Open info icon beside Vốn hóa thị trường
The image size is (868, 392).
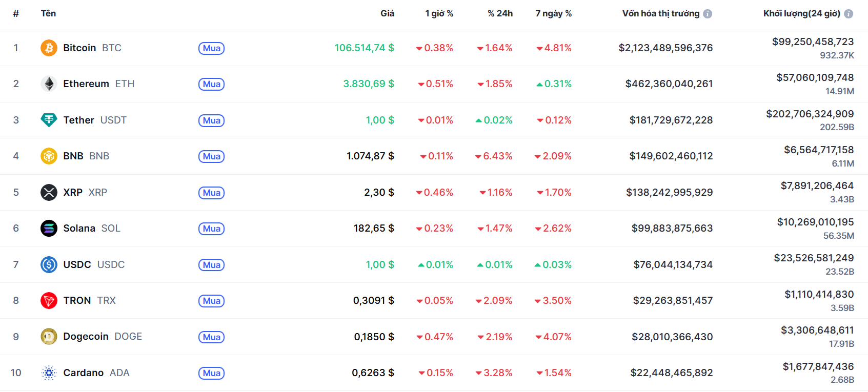coord(708,14)
